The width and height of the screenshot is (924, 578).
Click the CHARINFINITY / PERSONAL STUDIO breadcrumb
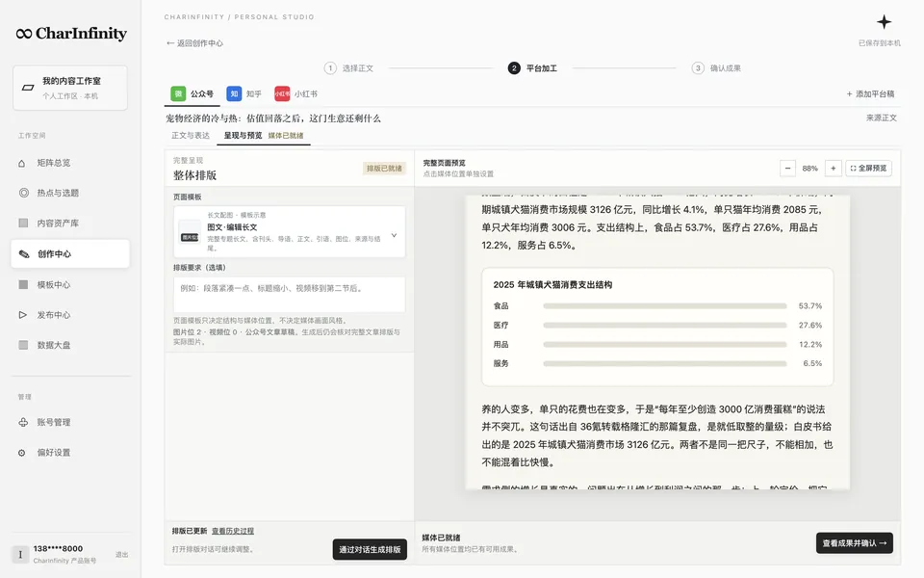tap(240, 17)
